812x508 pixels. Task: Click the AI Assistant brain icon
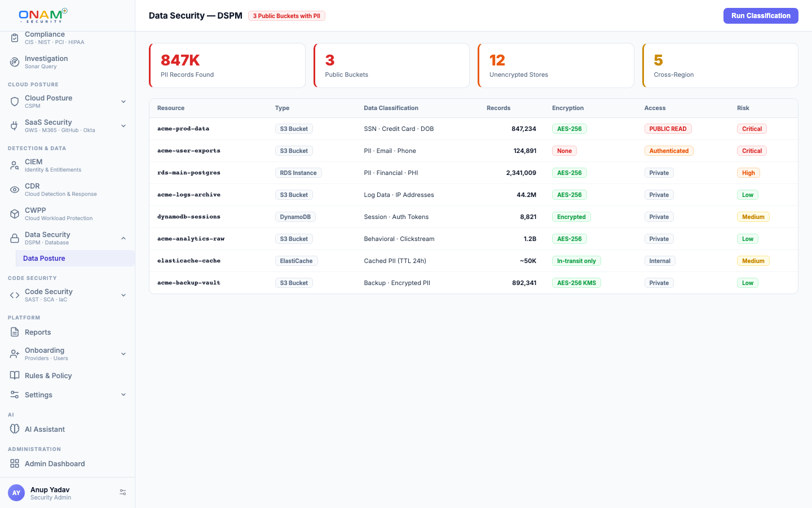[x=15, y=429]
